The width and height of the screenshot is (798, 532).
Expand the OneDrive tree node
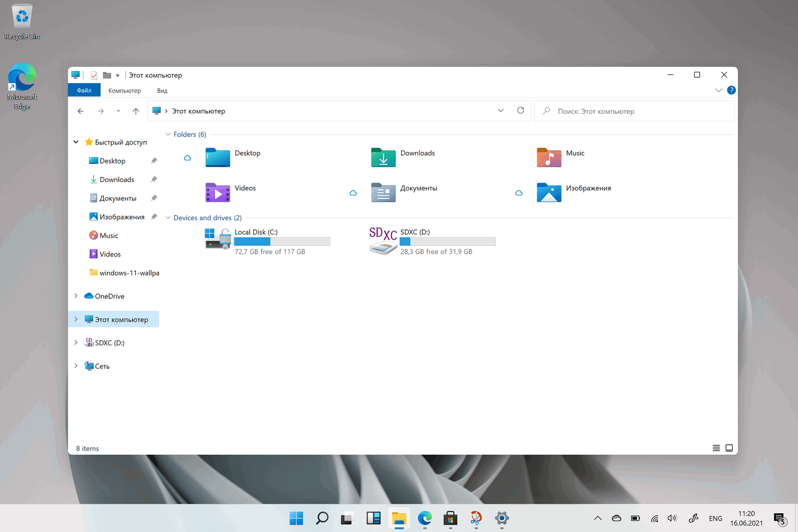click(76, 296)
